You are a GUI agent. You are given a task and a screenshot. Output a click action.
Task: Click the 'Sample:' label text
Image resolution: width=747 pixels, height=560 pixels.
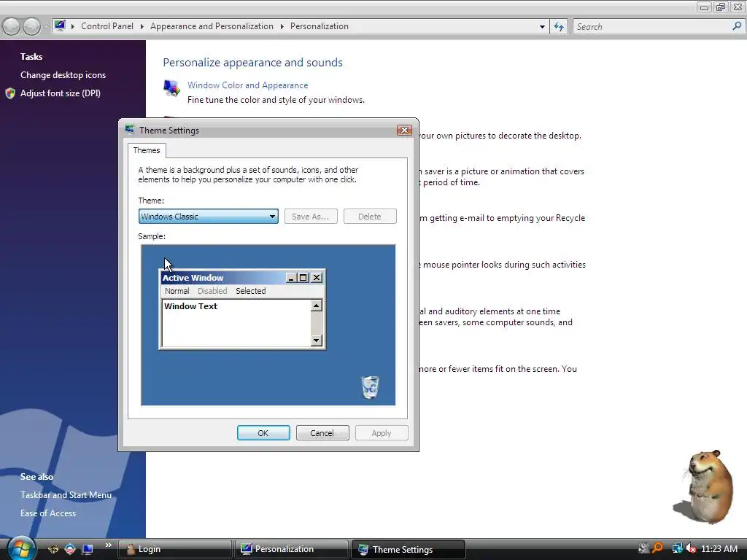point(152,236)
